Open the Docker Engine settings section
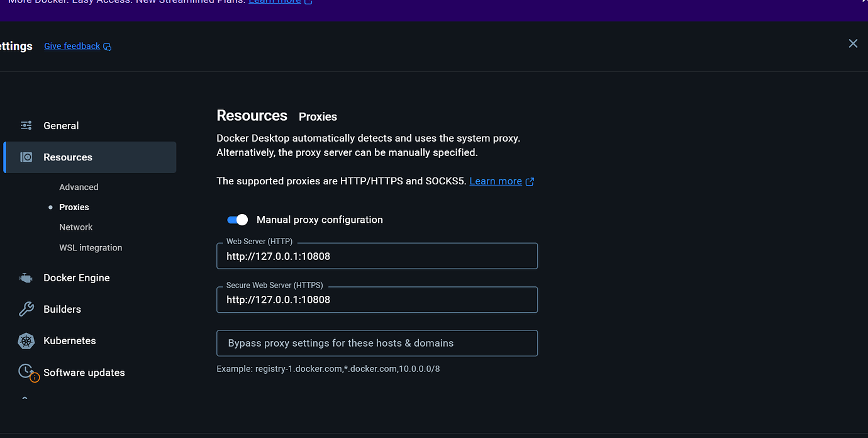This screenshot has width=868, height=438. click(76, 278)
